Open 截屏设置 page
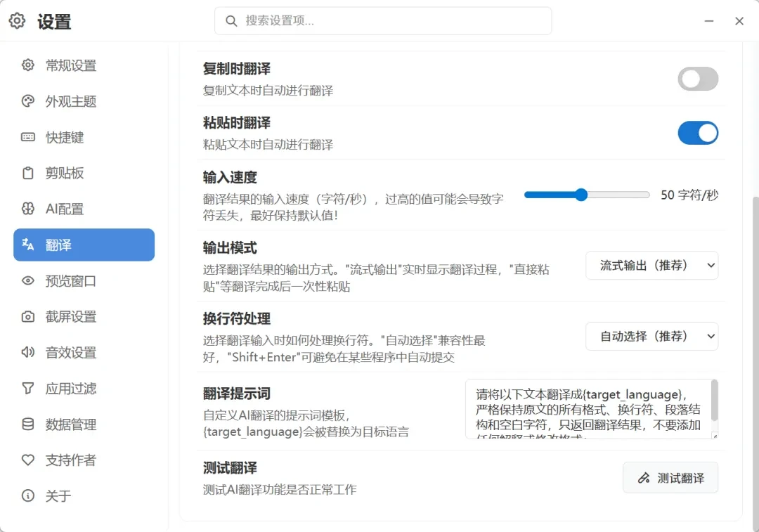 click(84, 316)
